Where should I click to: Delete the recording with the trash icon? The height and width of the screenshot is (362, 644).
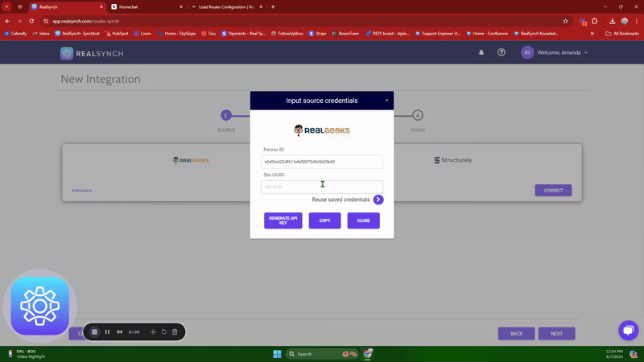pos(175,331)
